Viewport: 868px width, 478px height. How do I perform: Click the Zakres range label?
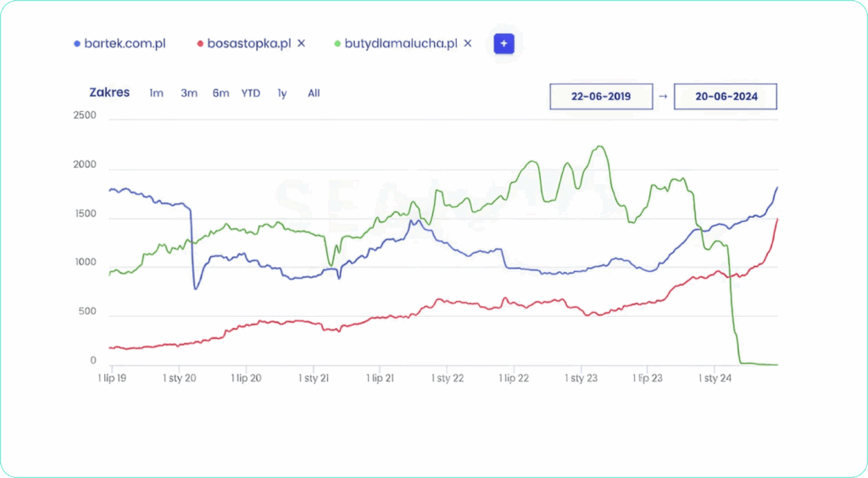(109, 92)
